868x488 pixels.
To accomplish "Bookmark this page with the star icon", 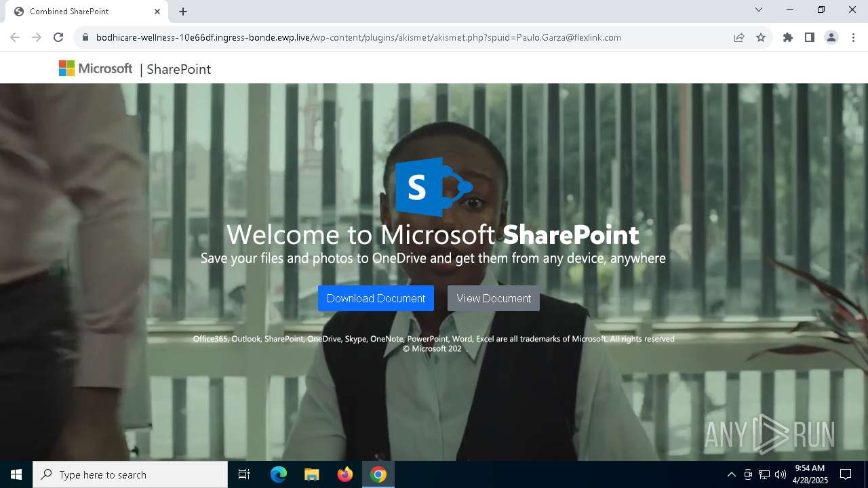I will point(761,37).
